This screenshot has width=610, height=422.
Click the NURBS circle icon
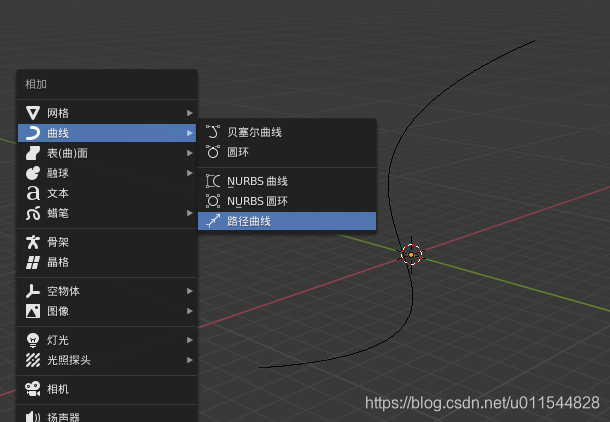(x=213, y=201)
